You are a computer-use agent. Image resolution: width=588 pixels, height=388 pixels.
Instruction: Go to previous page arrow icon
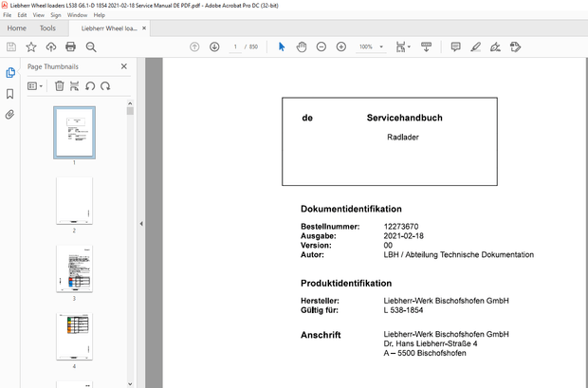194,46
